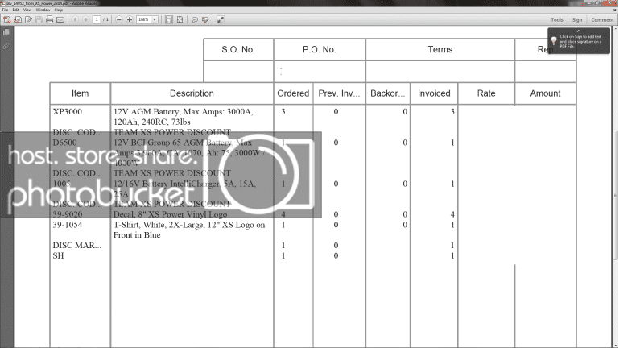Click the S.O. No. header cell
The width and height of the screenshot is (644, 348).
[x=238, y=49]
